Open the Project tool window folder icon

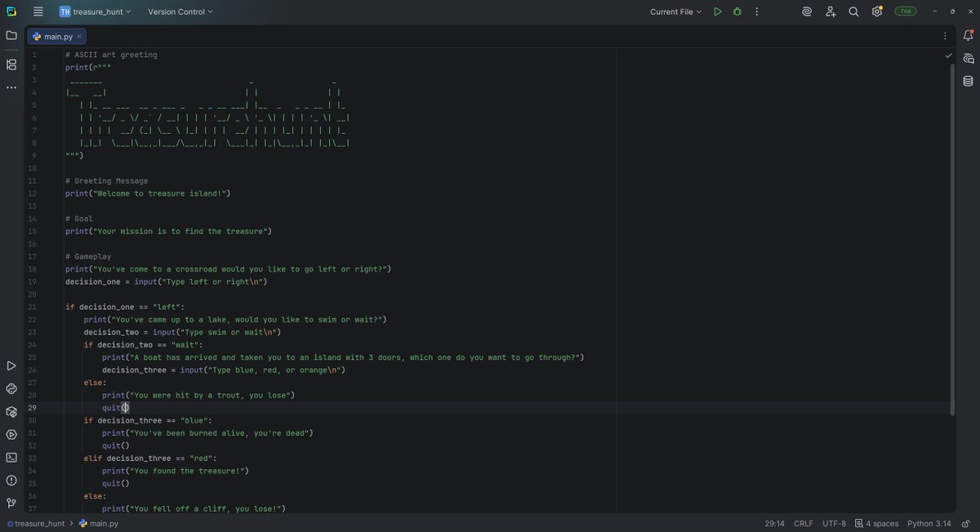point(11,35)
